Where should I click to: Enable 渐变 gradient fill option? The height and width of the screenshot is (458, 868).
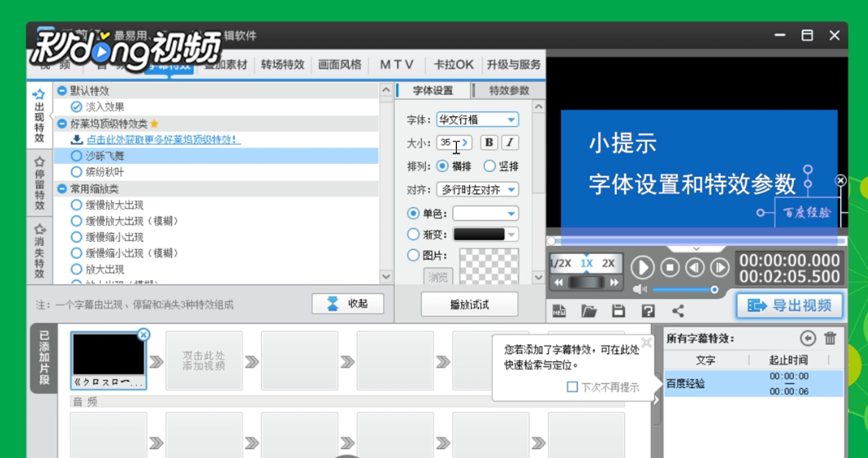413,234
